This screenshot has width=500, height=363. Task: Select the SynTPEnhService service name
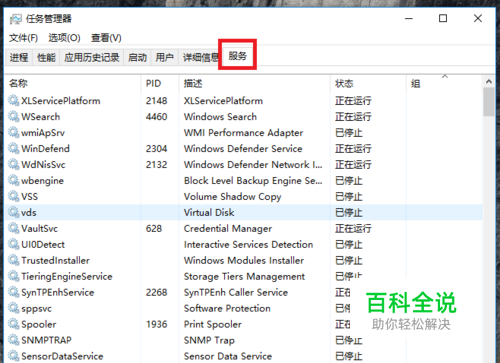tap(58, 293)
